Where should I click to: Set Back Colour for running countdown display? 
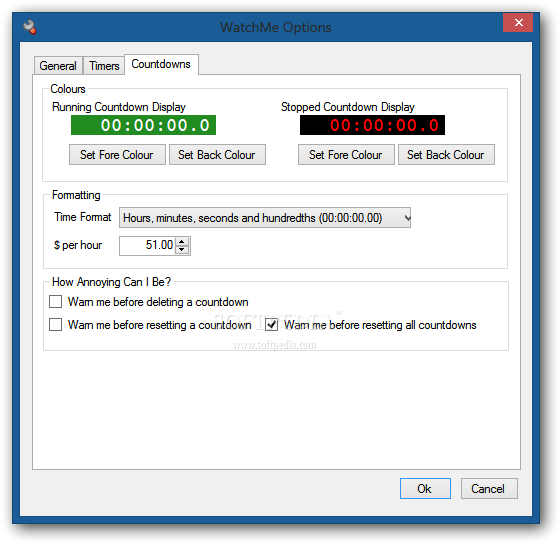click(217, 155)
